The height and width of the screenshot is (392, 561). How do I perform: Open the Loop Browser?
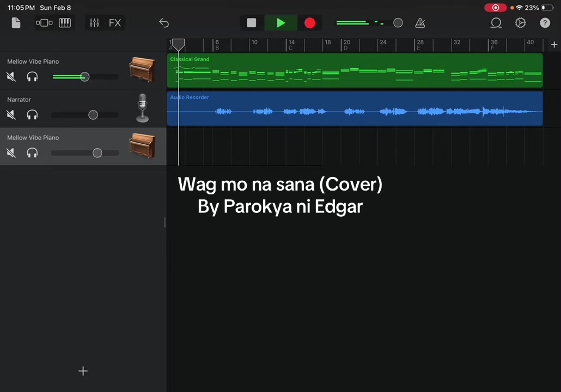496,23
